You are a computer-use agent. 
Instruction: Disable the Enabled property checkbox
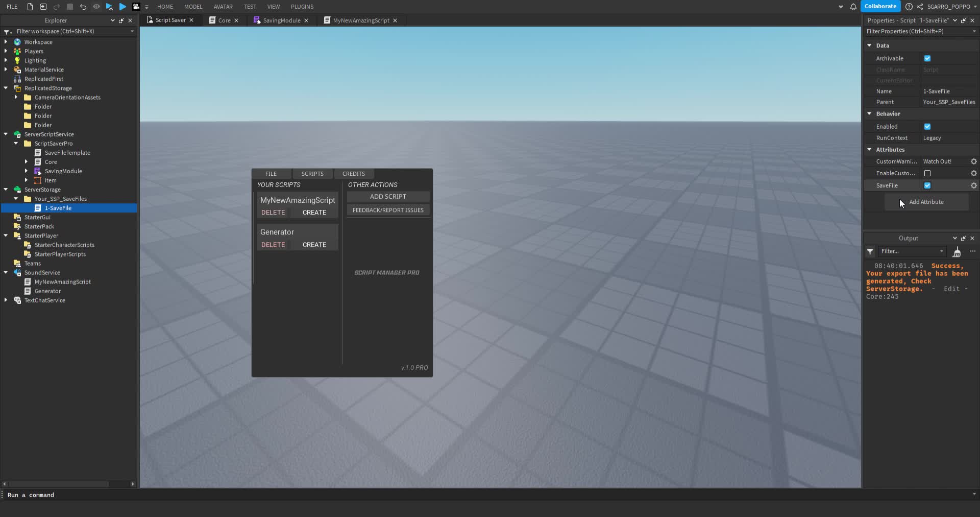[927, 126]
